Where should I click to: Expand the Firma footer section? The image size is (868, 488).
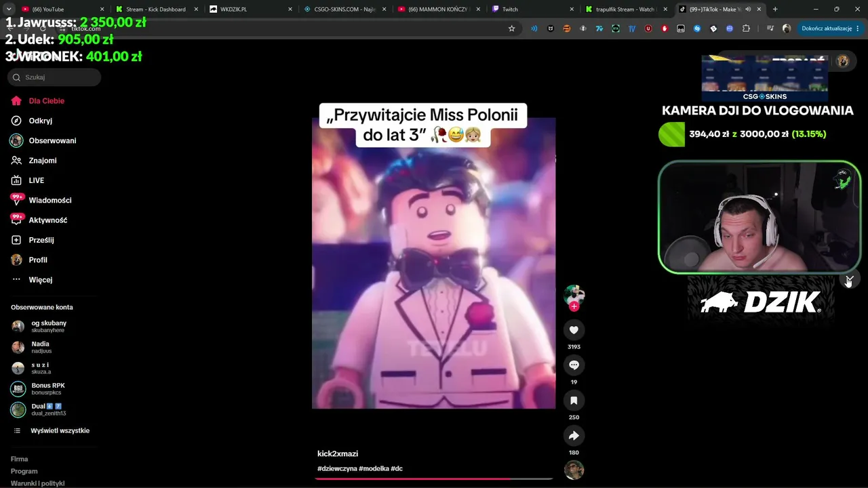19,459
